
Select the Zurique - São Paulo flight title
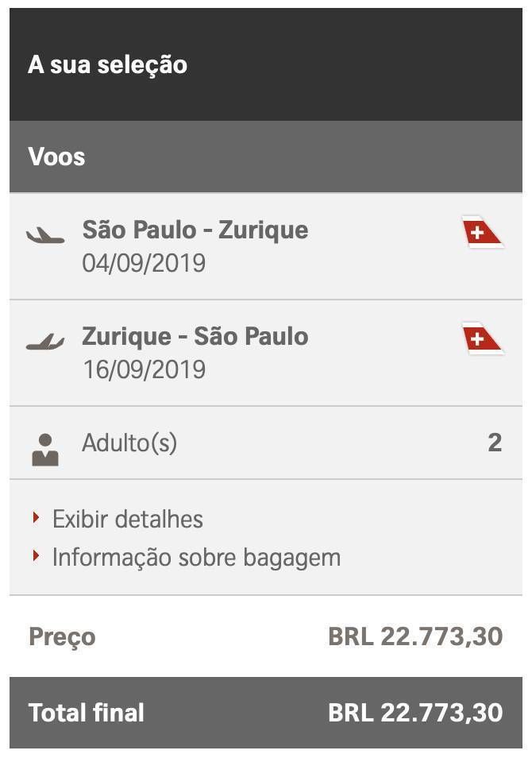click(195, 336)
